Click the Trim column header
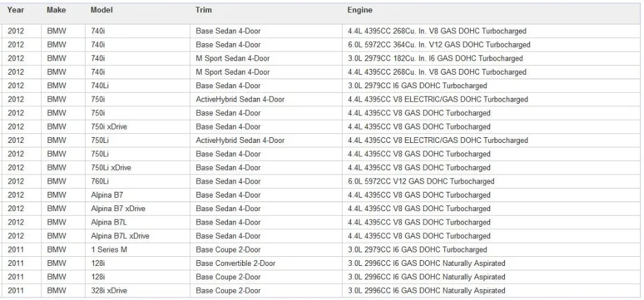The width and height of the screenshot is (644, 300). (204, 10)
